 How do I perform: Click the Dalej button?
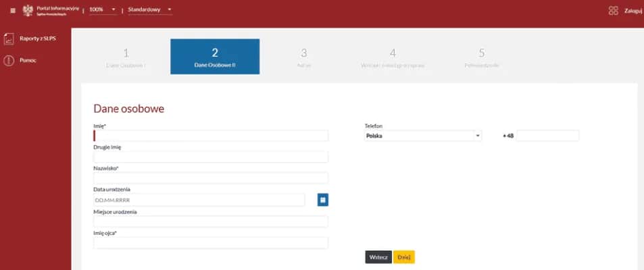pos(403,257)
